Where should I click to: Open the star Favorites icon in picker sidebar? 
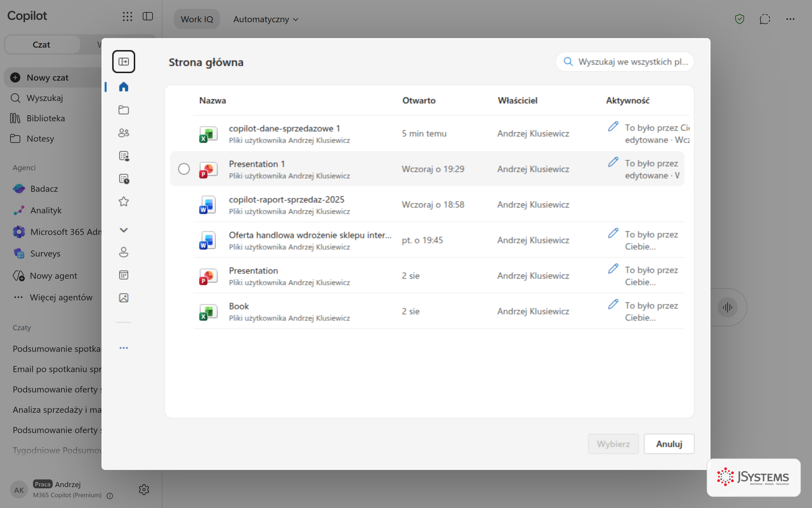(x=123, y=202)
